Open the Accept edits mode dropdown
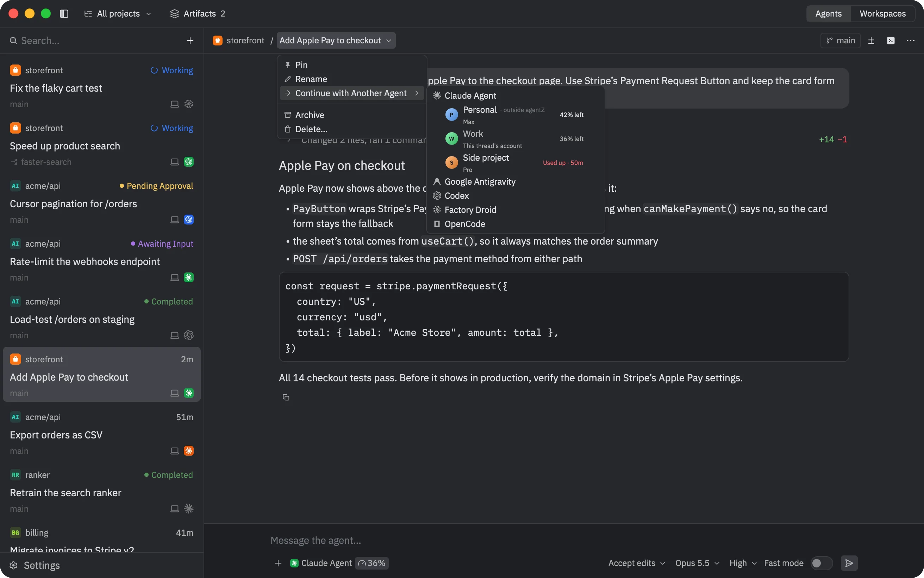Image resolution: width=924 pixels, height=578 pixels. (x=637, y=563)
